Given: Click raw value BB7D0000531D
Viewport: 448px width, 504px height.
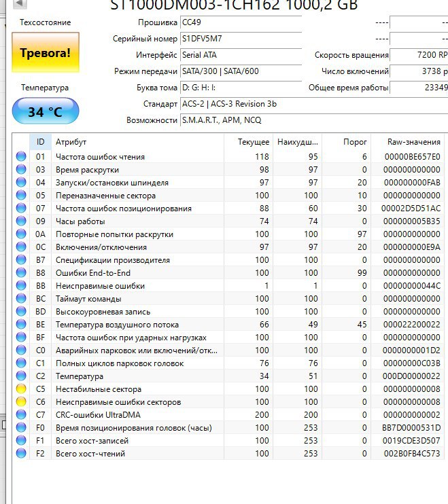Looking at the screenshot, I should click(411, 427).
